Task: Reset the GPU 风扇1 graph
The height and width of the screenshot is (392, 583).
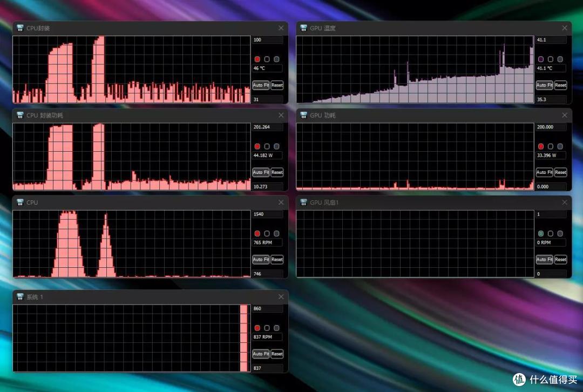Action: [561, 259]
